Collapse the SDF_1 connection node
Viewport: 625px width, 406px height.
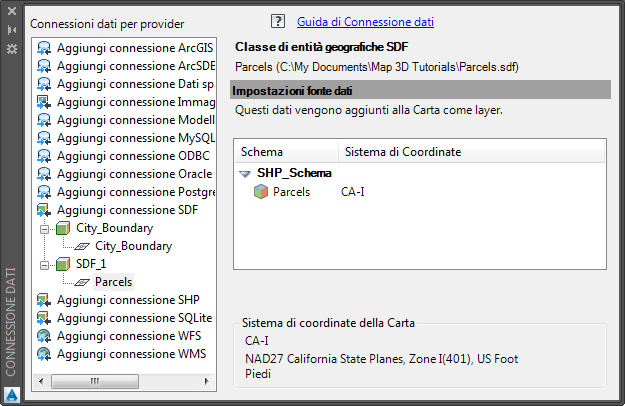click(43, 264)
